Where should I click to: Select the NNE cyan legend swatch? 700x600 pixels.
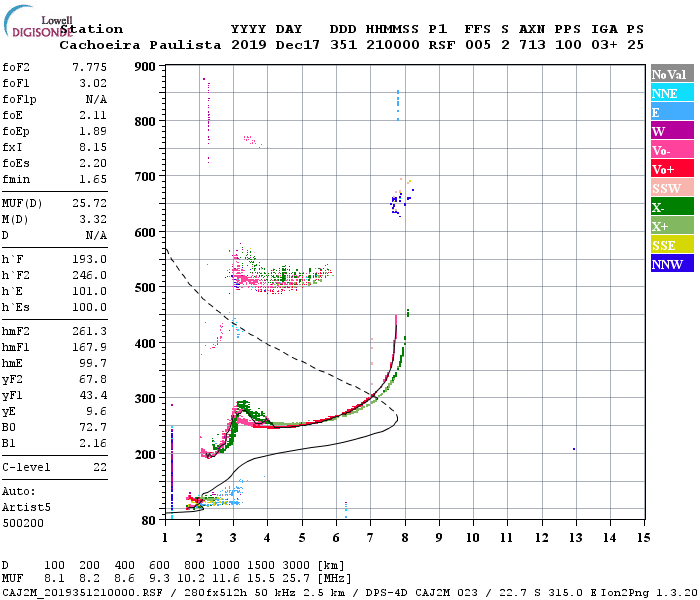(x=672, y=93)
